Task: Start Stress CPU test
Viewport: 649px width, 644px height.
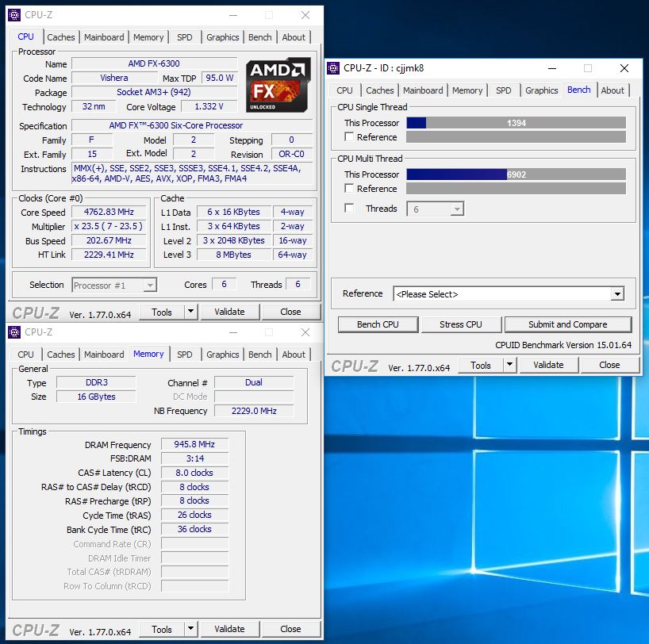Action: [x=461, y=324]
